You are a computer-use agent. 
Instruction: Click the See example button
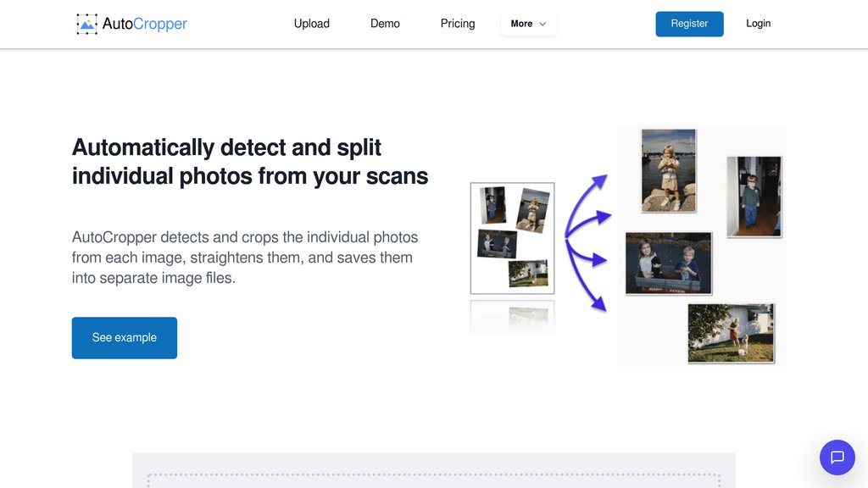point(125,338)
